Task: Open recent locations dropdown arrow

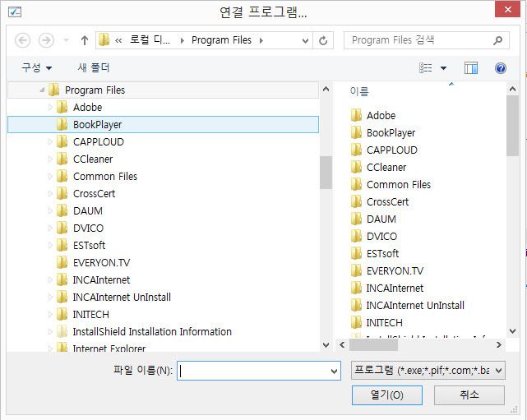Action: pos(67,40)
